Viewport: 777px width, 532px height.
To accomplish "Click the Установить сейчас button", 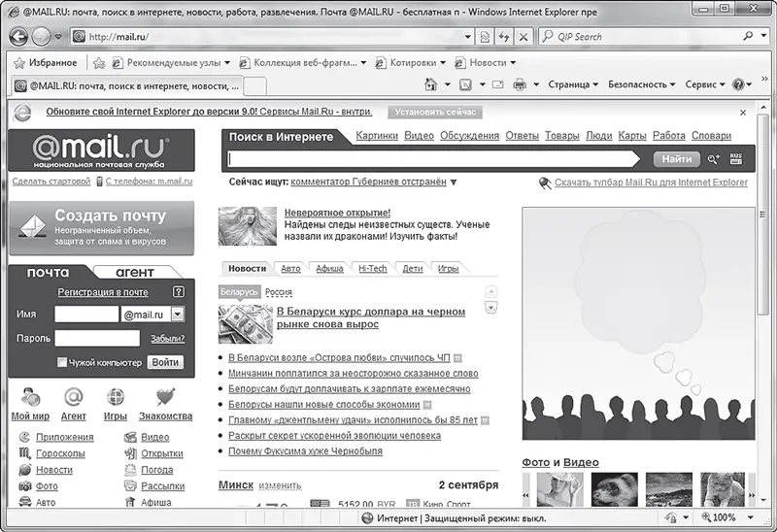I will pyautogui.click(x=435, y=112).
